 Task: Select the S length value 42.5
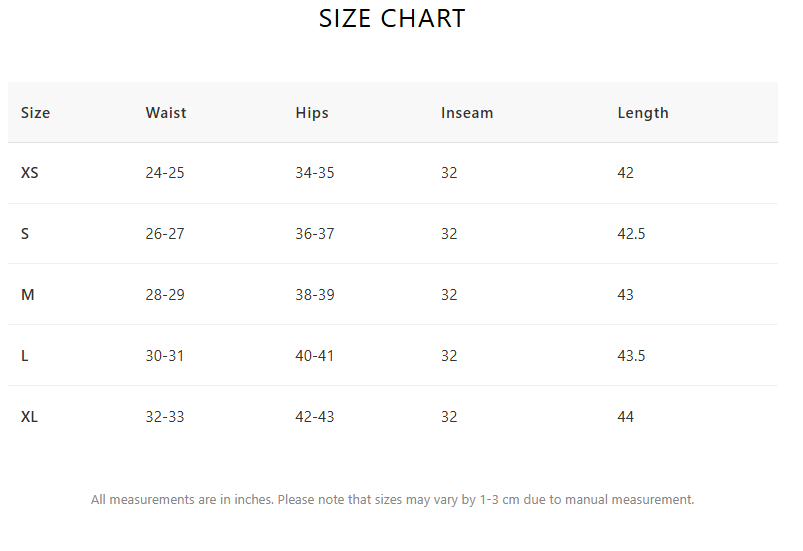(631, 234)
